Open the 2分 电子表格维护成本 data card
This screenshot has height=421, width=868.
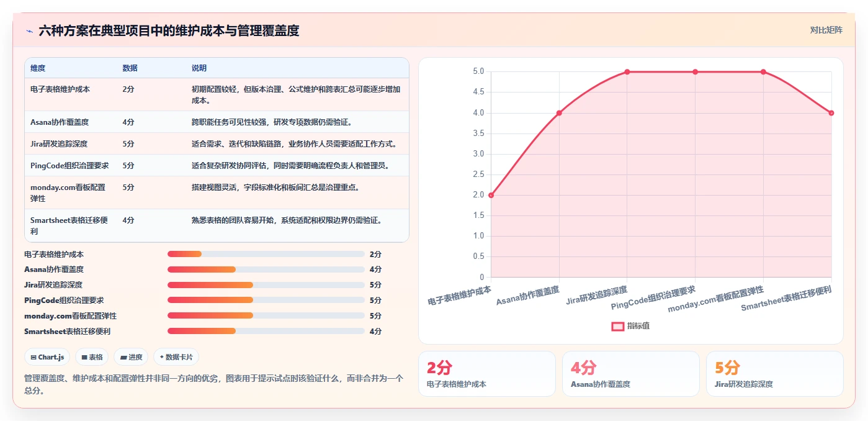(487, 374)
